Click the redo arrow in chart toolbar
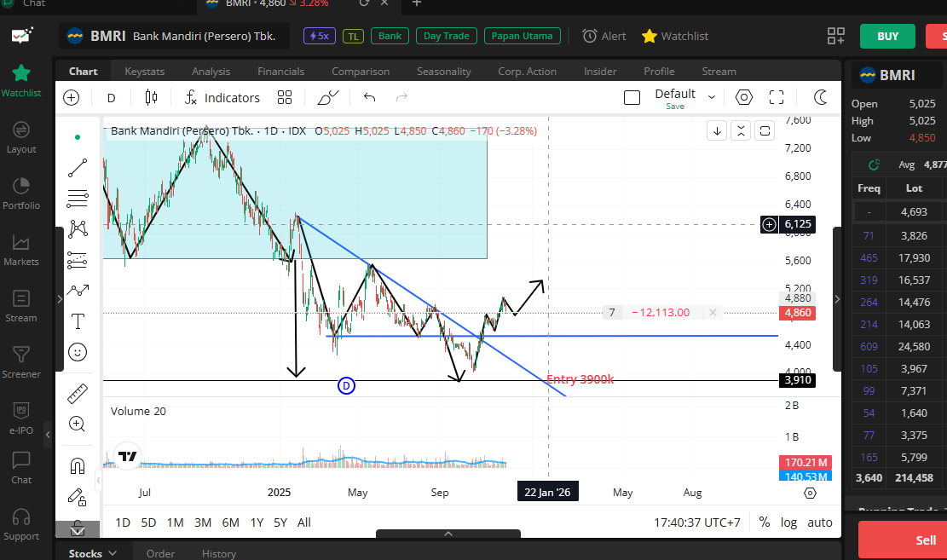The image size is (947, 560). point(401,97)
